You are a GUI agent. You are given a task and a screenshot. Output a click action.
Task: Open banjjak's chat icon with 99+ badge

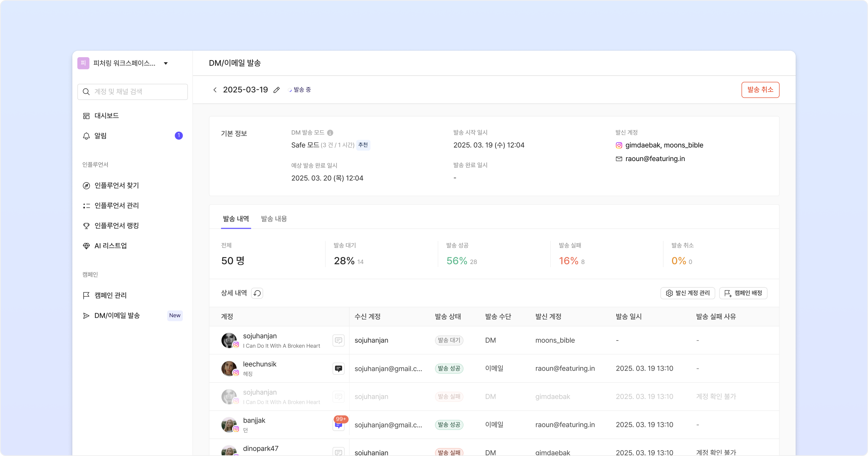click(x=339, y=425)
